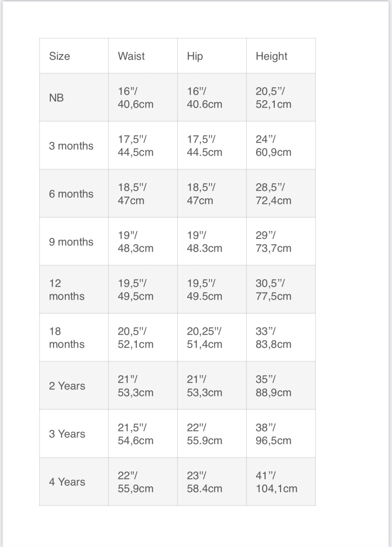
Task: Click the Waist column header
Action: (131, 56)
